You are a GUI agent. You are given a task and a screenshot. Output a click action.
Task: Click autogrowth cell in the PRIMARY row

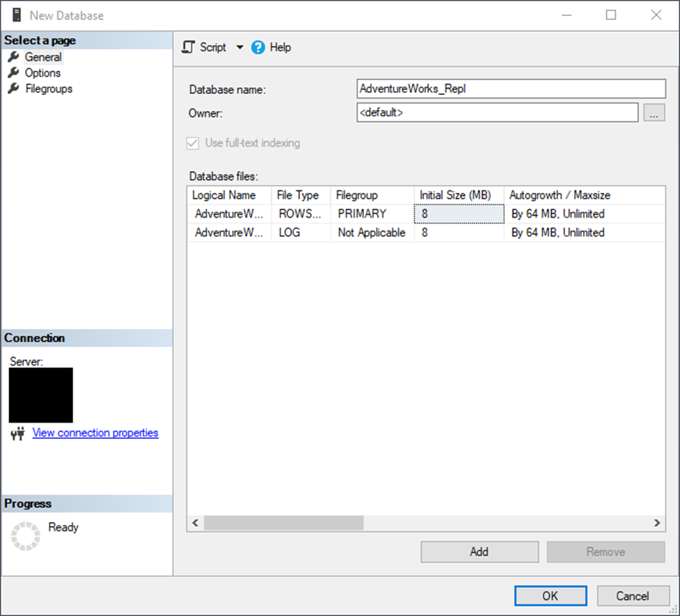pyautogui.click(x=584, y=214)
